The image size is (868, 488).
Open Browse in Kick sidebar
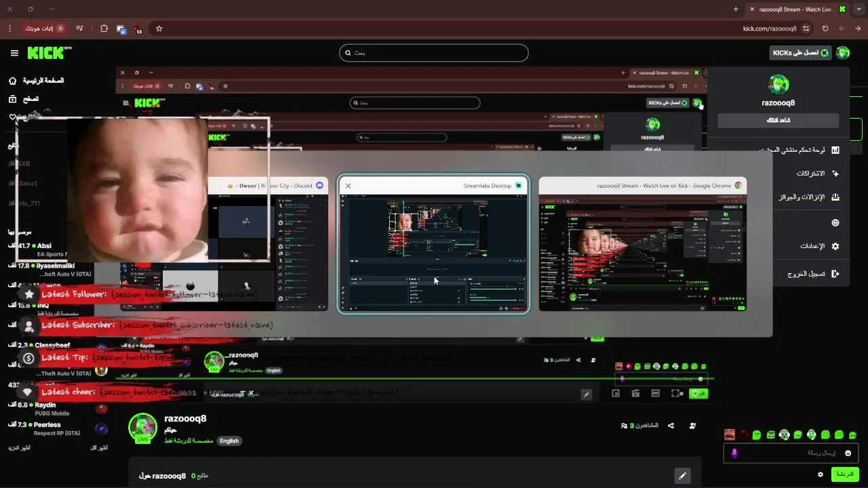24,99
